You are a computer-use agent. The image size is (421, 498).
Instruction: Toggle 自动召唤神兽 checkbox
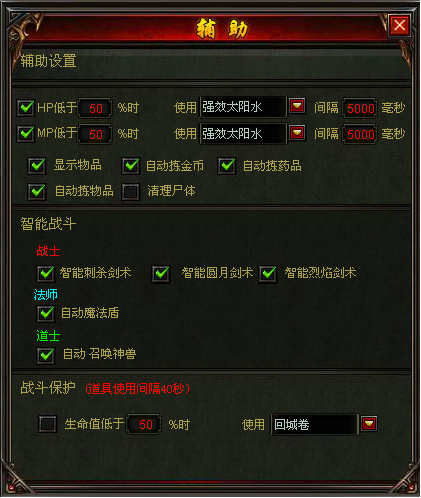tap(46, 355)
